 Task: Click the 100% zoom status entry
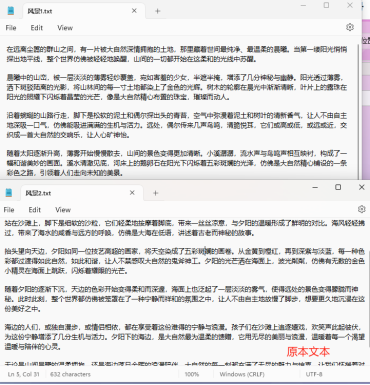point(192,374)
